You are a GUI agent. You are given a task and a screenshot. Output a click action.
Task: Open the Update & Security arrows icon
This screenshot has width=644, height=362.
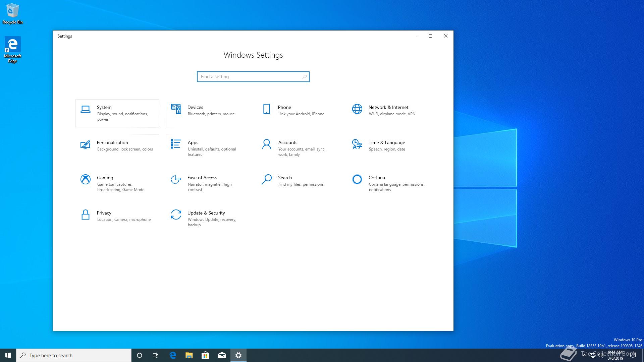tap(176, 215)
